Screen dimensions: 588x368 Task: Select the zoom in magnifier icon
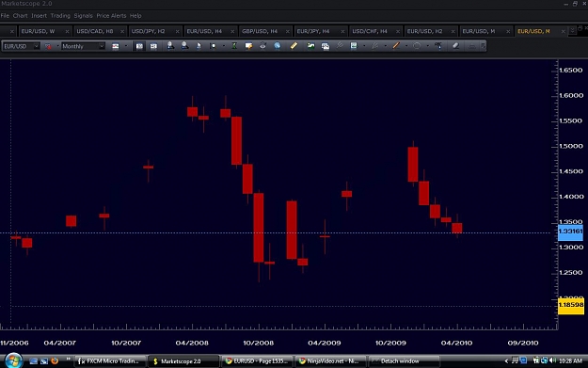[x=170, y=46]
